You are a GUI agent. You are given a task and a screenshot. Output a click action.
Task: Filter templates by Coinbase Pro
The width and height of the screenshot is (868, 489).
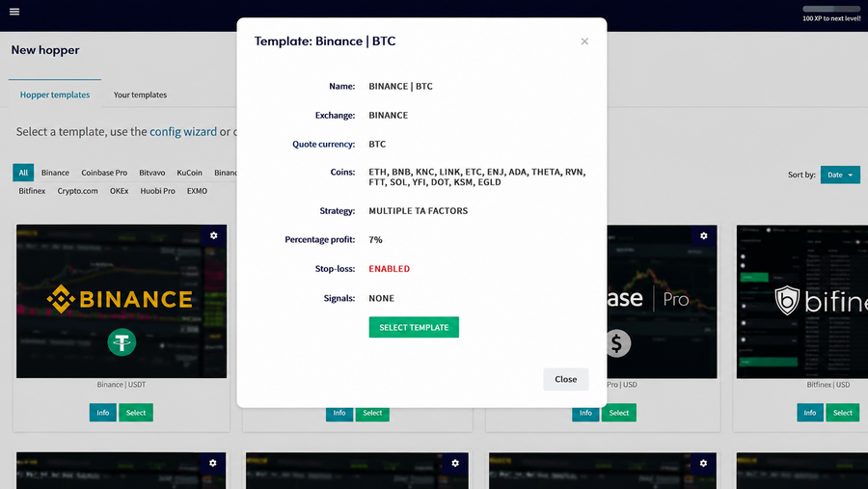click(104, 173)
